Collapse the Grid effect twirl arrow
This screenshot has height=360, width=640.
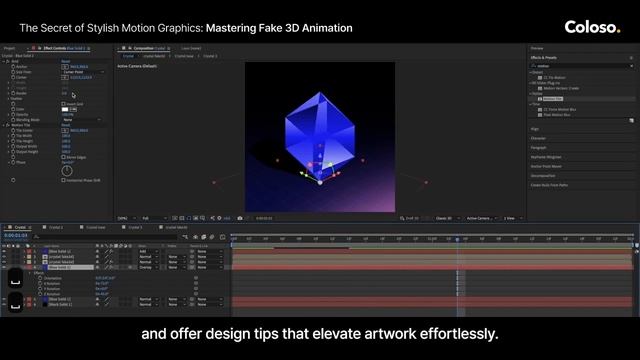click(4, 61)
